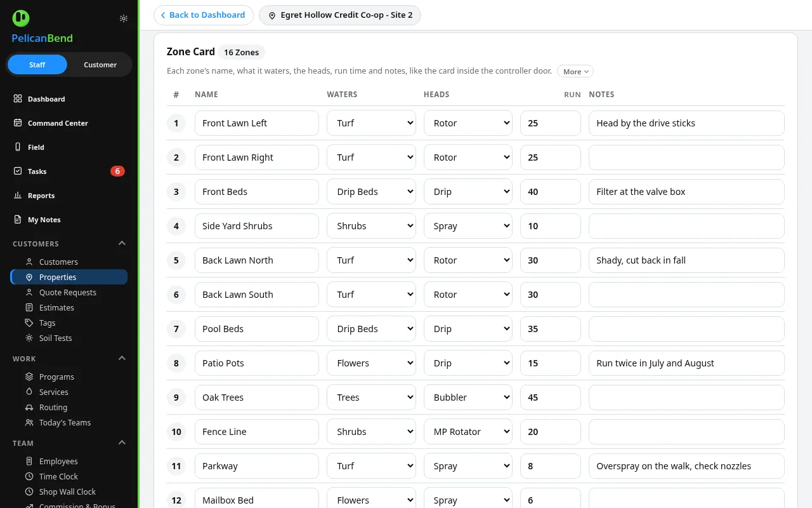This screenshot has height=508, width=812.
Task: Expand the More description toggle
Action: (575, 72)
